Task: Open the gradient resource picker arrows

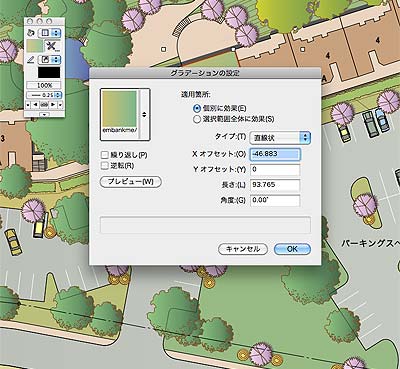Action: point(144,114)
